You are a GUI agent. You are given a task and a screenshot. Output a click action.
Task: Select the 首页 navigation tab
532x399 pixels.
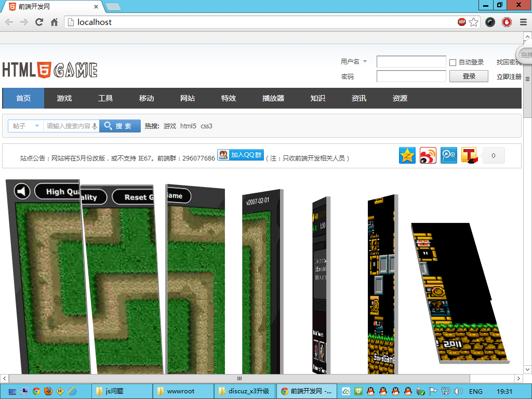(x=23, y=98)
